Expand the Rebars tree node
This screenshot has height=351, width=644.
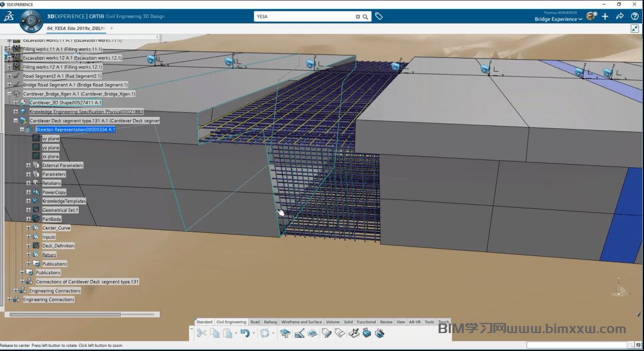click(x=28, y=255)
